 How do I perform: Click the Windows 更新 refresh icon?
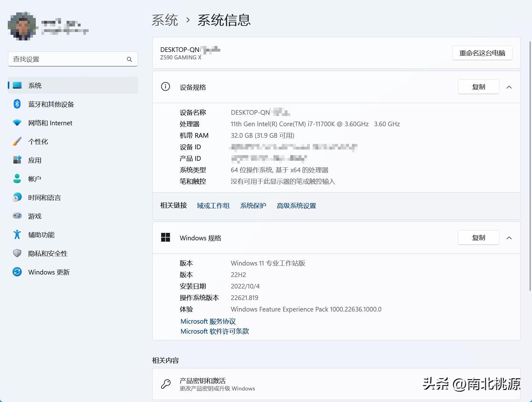[x=17, y=272]
